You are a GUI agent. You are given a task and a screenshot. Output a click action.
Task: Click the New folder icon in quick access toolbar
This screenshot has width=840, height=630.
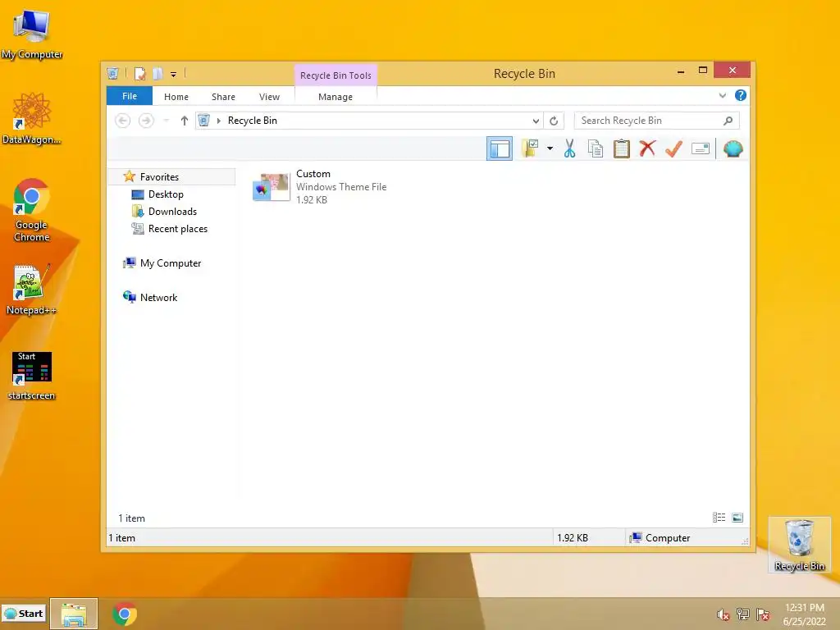(x=157, y=74)
